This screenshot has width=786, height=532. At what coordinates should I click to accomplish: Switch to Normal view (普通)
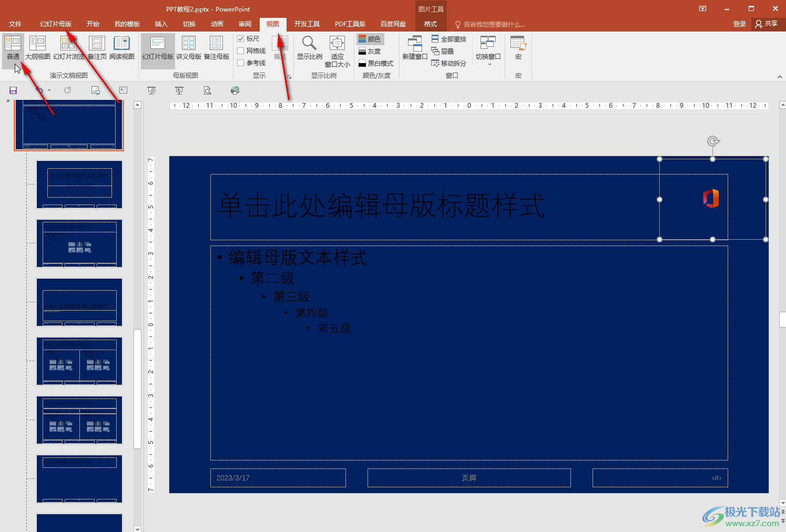(x=13, y=48)
